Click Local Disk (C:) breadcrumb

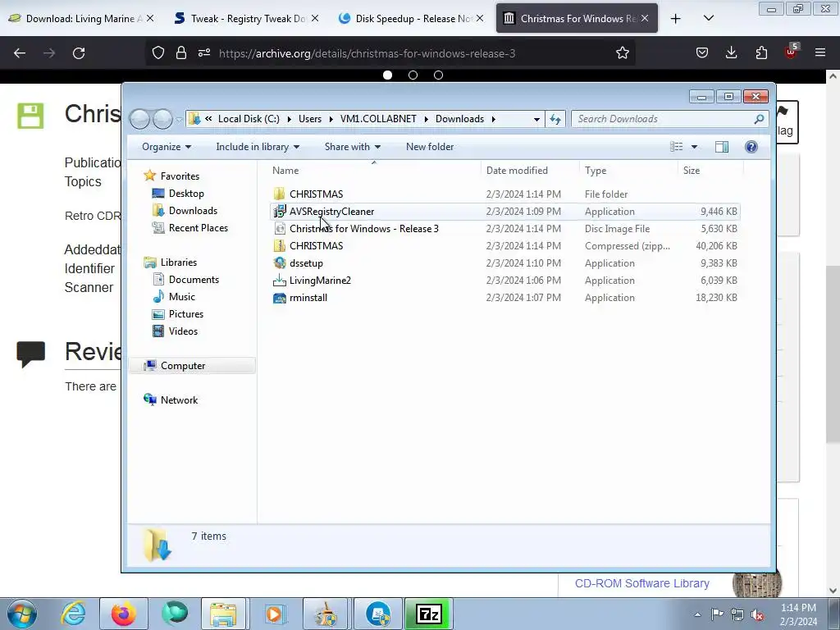coord(249,119)
